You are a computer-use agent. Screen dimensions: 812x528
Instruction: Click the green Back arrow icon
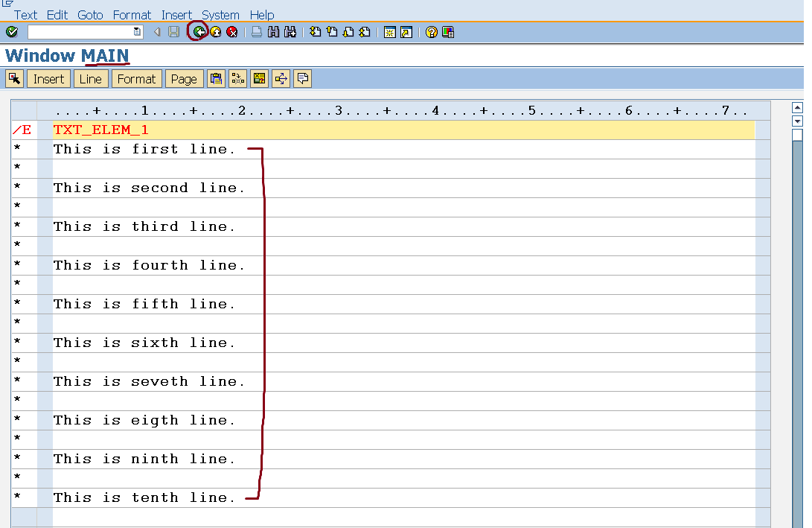coord(199,32)
